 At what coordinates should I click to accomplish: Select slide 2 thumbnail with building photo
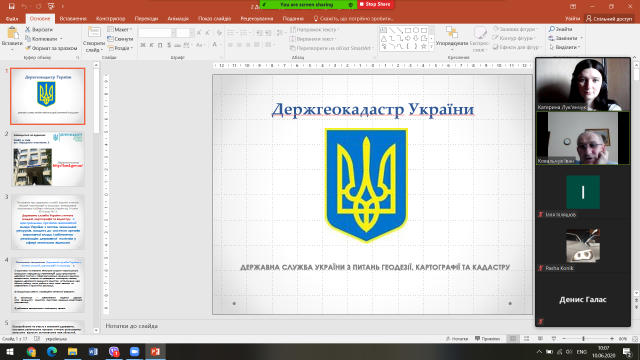coord(48,159)
